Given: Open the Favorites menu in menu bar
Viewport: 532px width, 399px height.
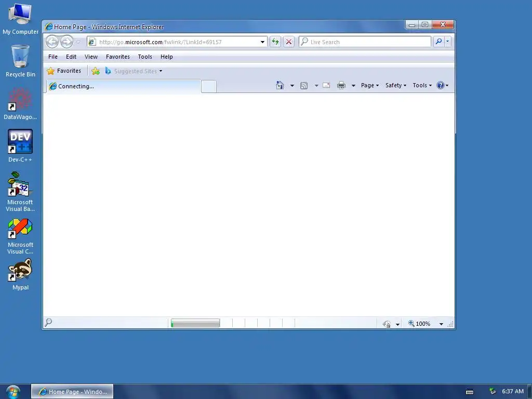Looking at the screenshot, I should 118,57.
